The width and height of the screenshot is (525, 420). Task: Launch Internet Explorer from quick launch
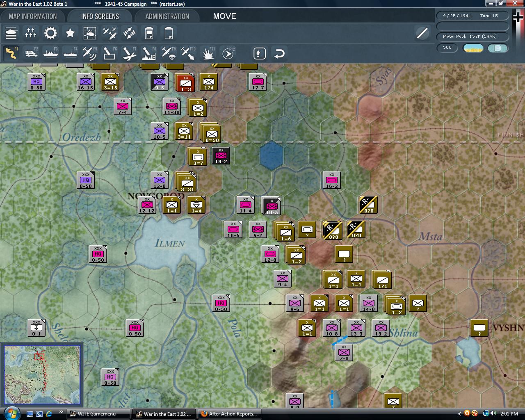coord(49,414)
